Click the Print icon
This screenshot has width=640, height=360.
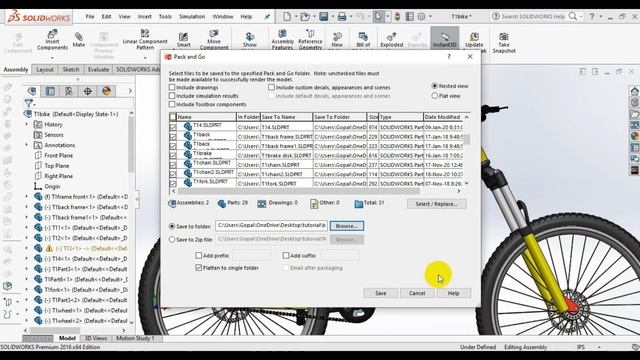[x=342, y=17]
